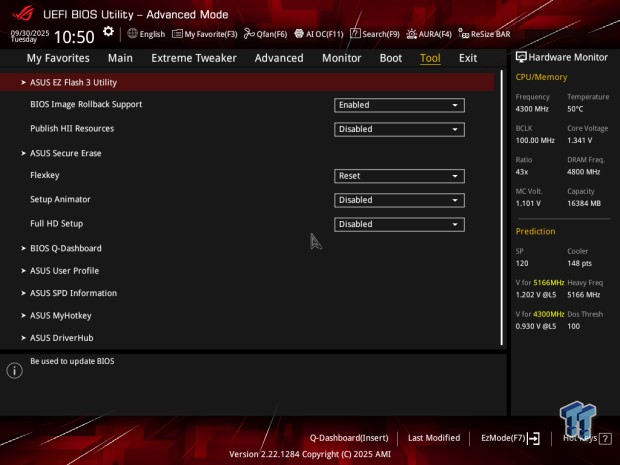This screenshot has width=620, height=465.
Task: Toggle ReSize BAR option
Action: 484,34
